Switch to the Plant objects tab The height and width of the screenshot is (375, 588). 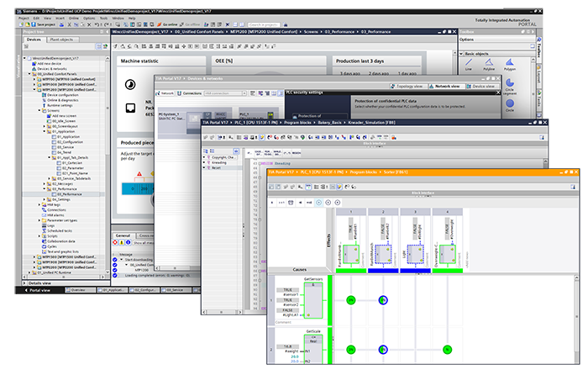click(64, 39)
